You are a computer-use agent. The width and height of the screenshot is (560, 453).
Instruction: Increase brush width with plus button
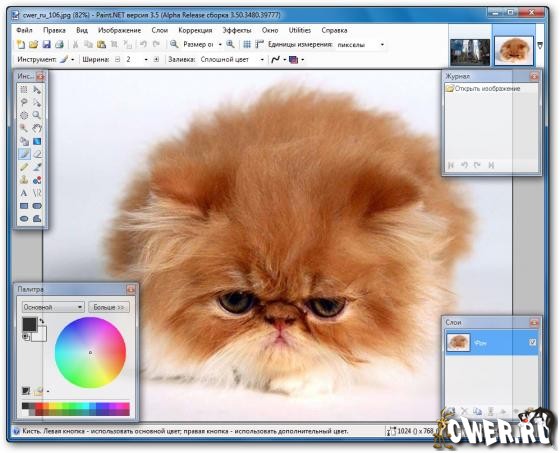156,60
